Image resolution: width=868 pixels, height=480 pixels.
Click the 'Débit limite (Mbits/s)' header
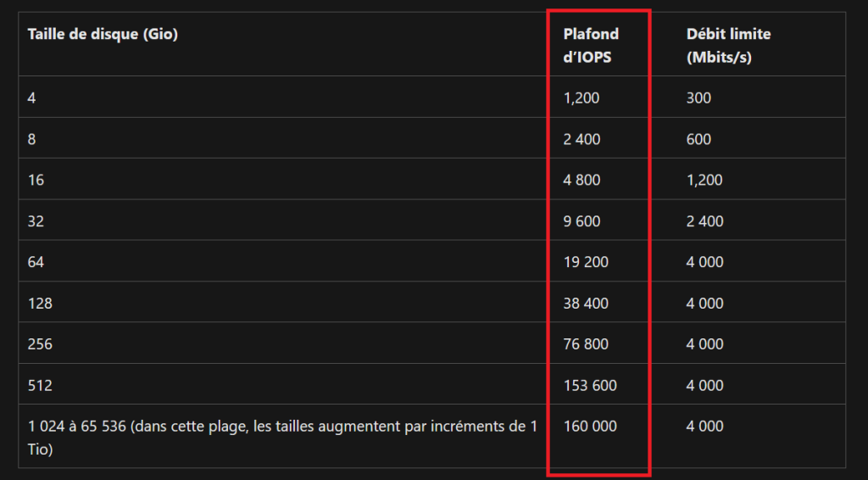(x=728, y=46)
